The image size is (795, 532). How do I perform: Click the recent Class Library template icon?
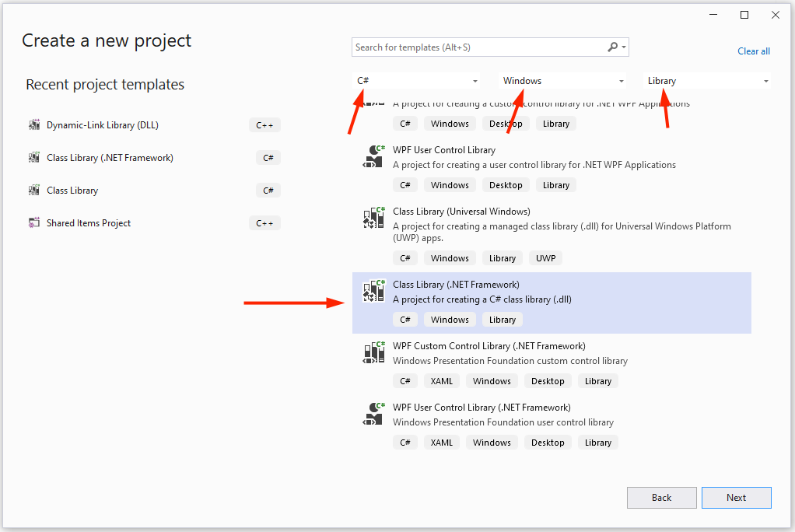tap(34, 191)
